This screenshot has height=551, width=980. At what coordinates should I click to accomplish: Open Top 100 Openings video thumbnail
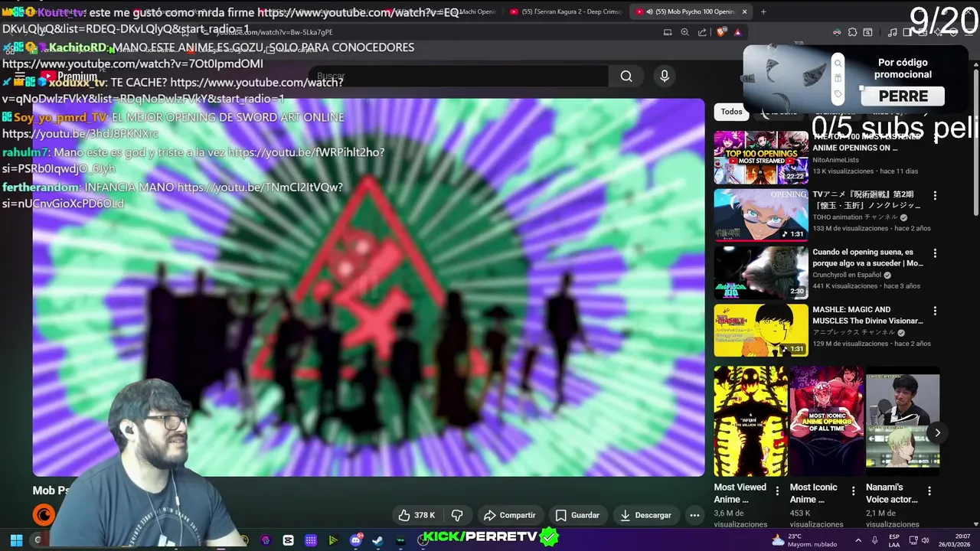tap(761, 157)
